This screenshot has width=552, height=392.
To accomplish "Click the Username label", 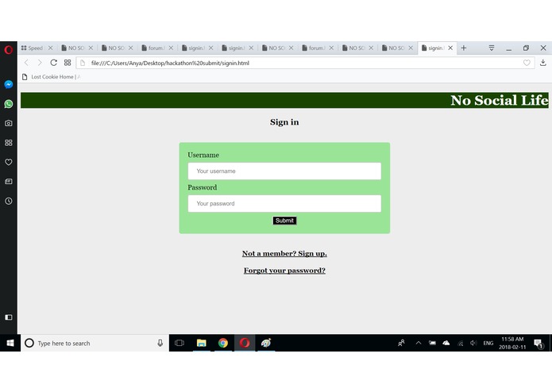I will 203,155.
